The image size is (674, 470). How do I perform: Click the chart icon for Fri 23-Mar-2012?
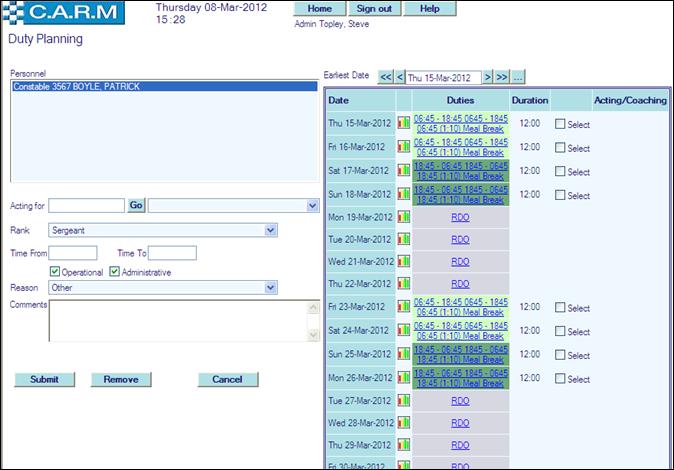pos(404,308)
